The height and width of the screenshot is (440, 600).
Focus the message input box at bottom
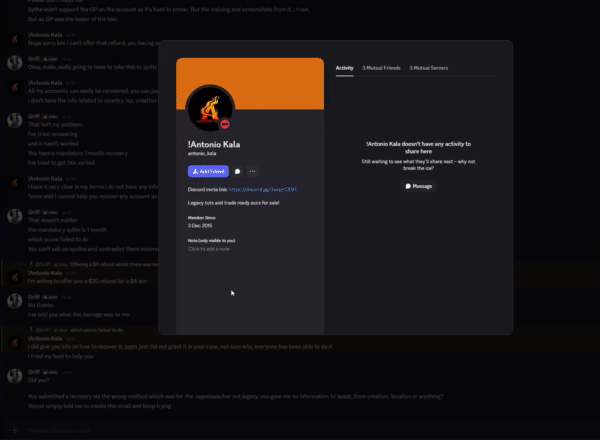[x=298, y=430]
